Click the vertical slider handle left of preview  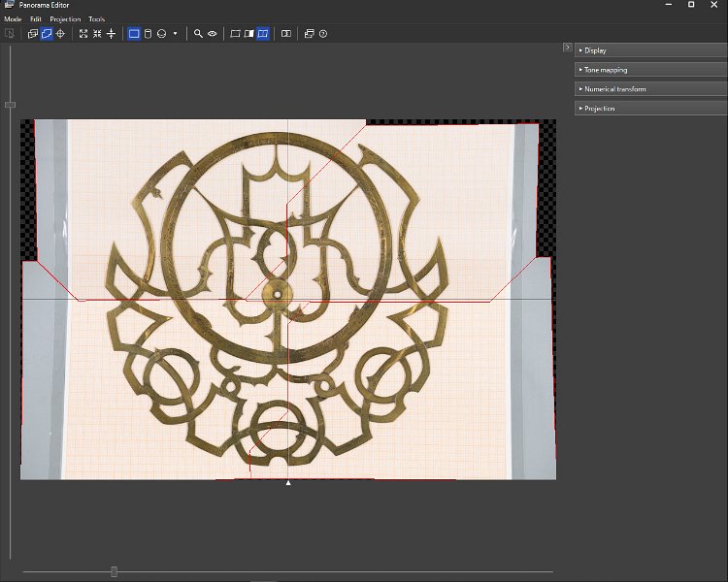point(10,105)
